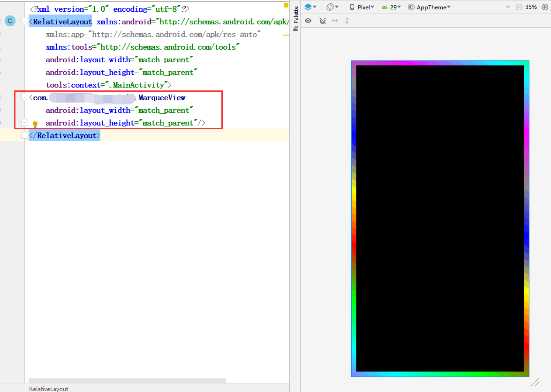The width and height of the screenshot is (551, 392).
Task: Click the zoom in plus icon
Action: tap(545, 7)
